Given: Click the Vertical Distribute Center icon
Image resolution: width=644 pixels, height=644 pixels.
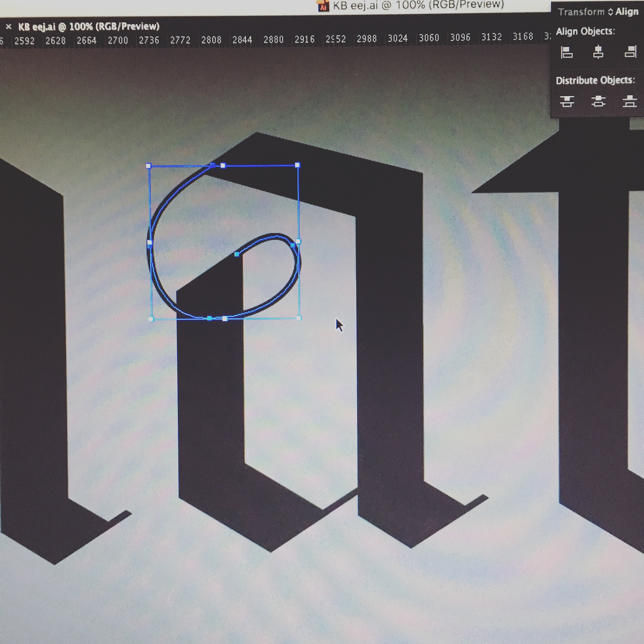Looking at the screenshot, I should pyautogui.click(x=598, y=101).
